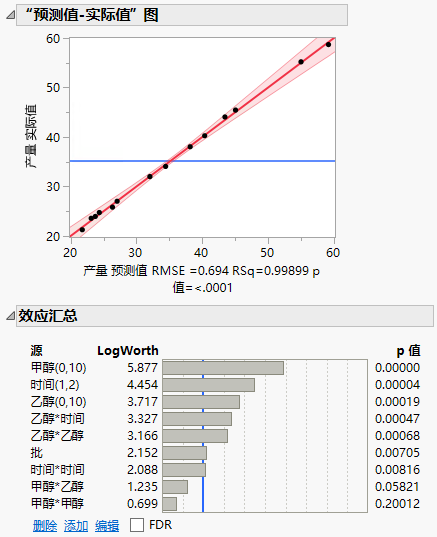The height and width of the screenshot is (537, 437).
Task: Click LogWorth value 5.877
Action: point(142,368)
